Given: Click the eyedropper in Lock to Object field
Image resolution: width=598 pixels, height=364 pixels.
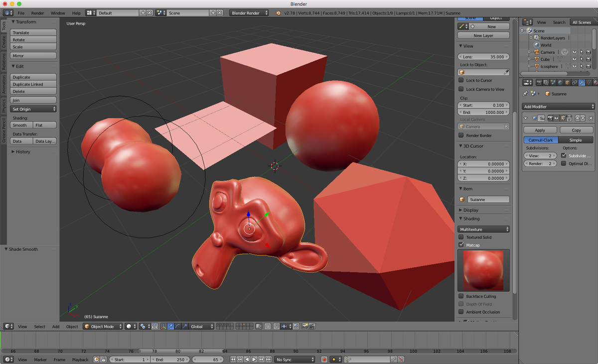Looking at the screenshot, I should [x=506, y=72].
